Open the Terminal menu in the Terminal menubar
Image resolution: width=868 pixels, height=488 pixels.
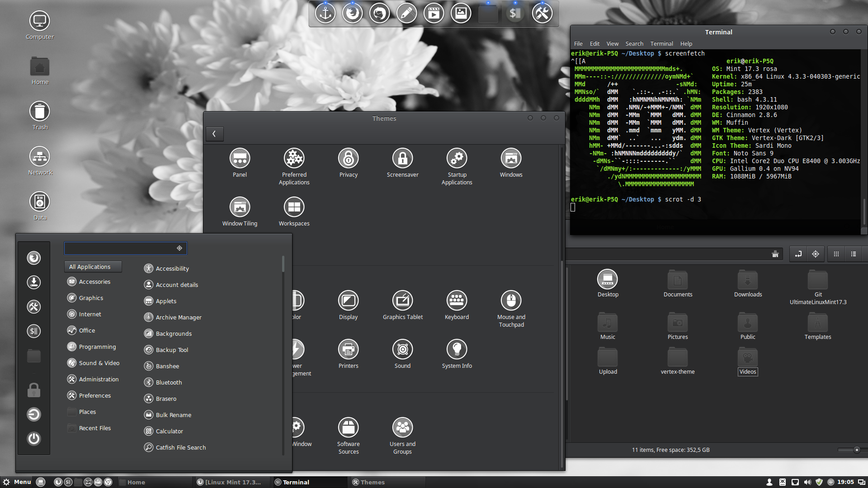tap(661, 44)
